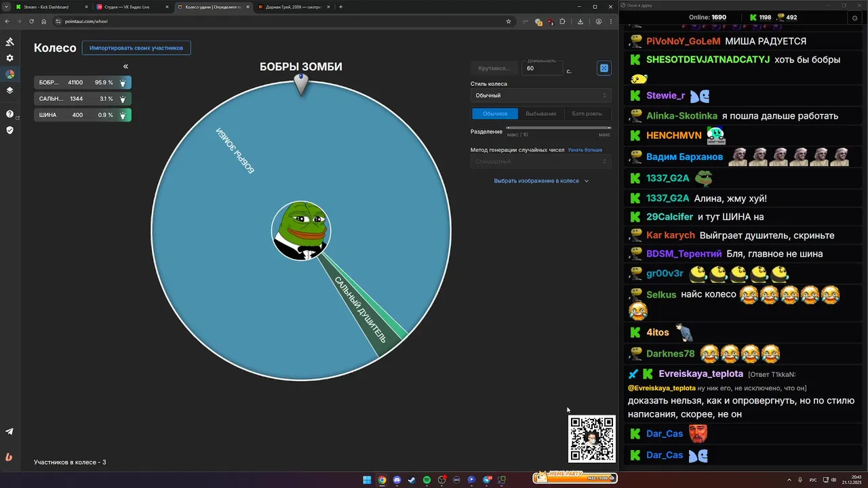Select the Выбывание wheel mode

pos(541,114)
